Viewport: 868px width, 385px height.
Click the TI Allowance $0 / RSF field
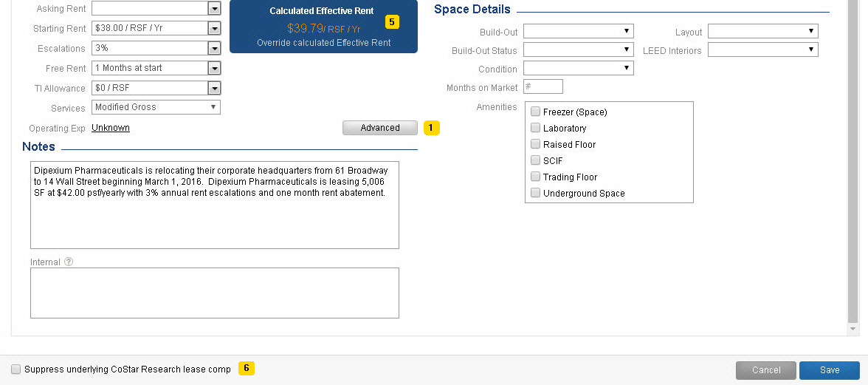point(149,88)
